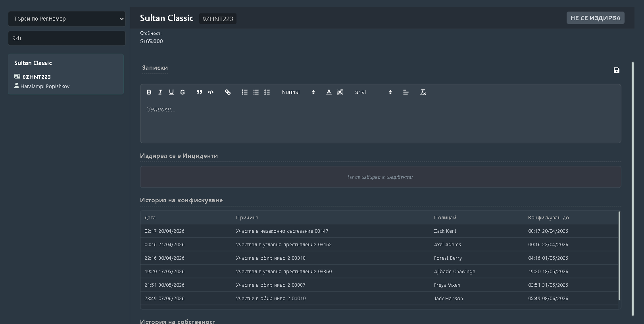Click the date '02:17 20/04/2026'
Image resolution: width=644 pixels, height=324 pixels.
164,231
